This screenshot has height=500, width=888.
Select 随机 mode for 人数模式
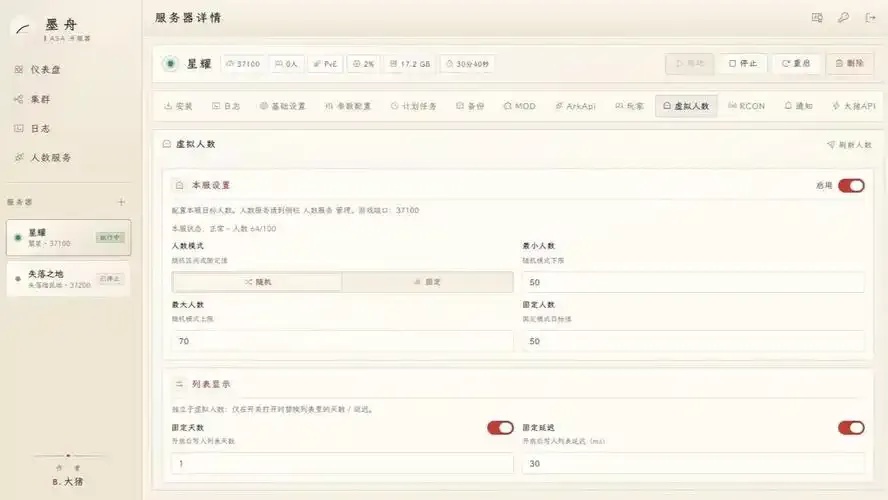click(x=257, y=282)
